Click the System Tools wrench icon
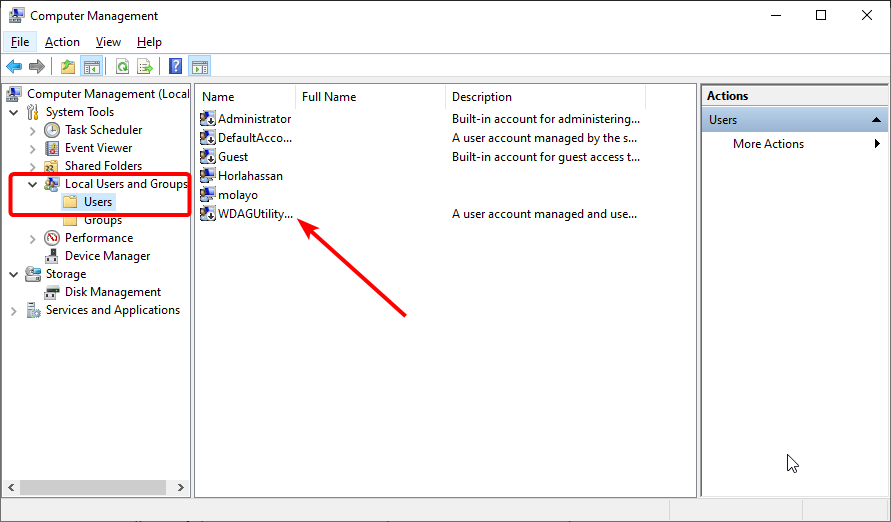Image resolution: width=891 pixels, height=522 pixels. (x=33, y=112)
